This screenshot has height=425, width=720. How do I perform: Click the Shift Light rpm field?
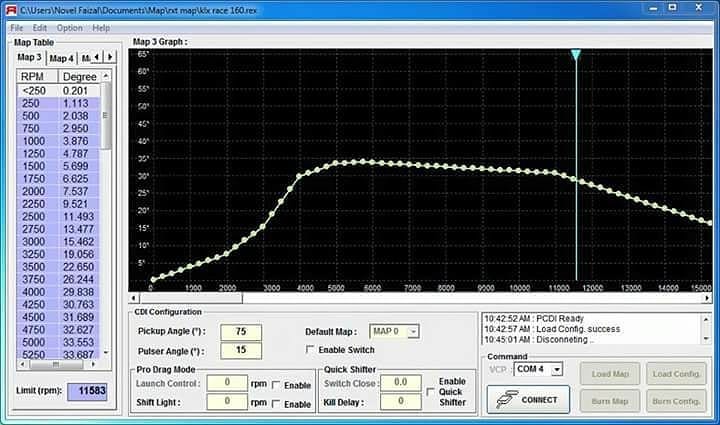click(x=227, y=402)
